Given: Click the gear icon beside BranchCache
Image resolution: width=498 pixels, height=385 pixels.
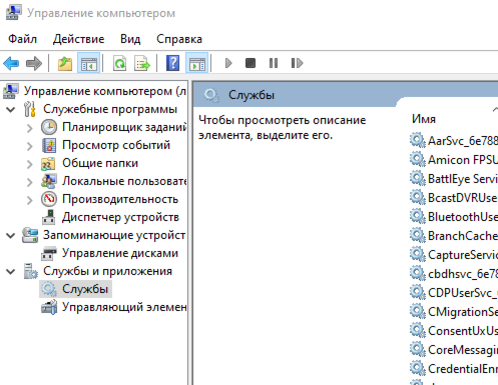Looking at the screenshot, I should 417,235.
